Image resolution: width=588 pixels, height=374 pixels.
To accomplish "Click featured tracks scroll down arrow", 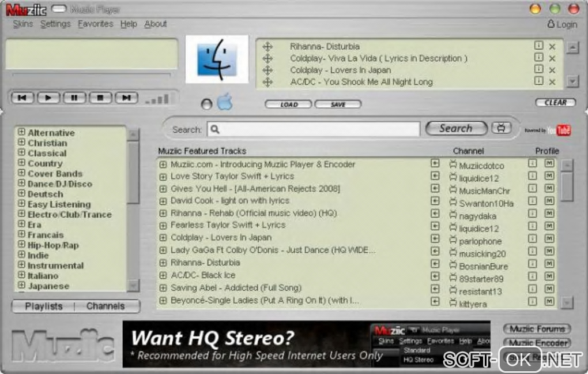I will point(567,302).
